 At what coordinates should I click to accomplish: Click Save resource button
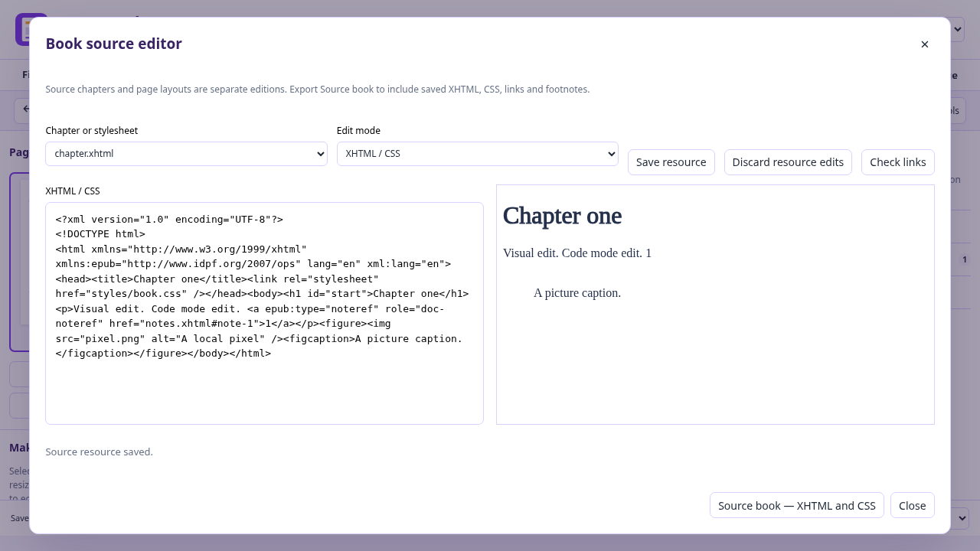pos(671,162)
